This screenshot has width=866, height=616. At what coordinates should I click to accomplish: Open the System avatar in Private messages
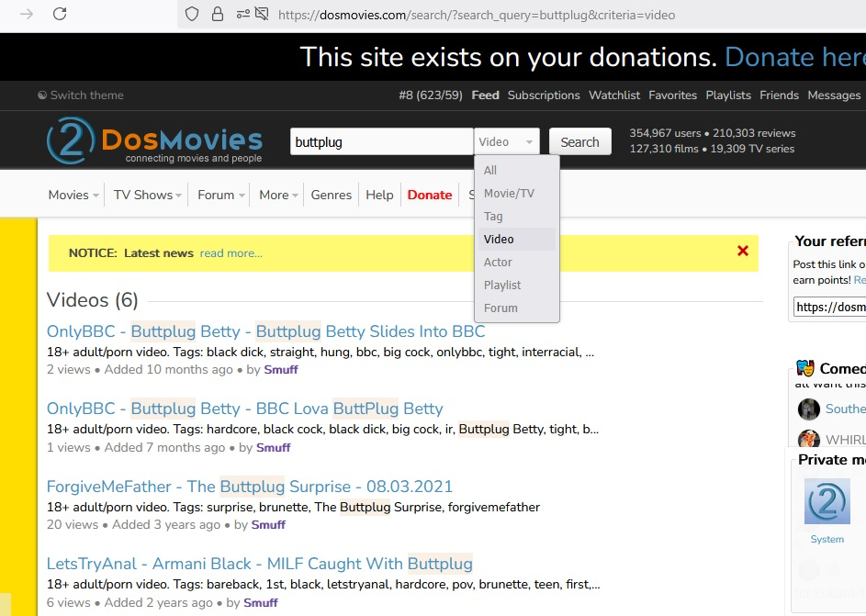pyautogui.click(x=827, y=501)
